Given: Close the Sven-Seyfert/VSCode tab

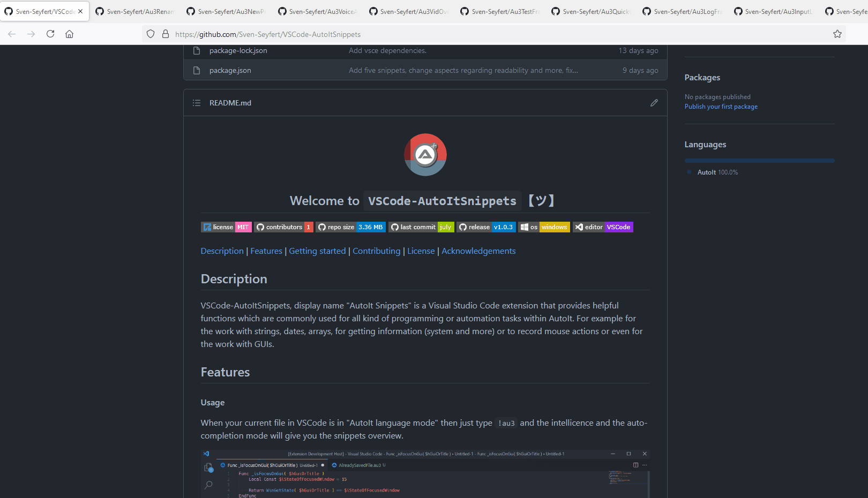Looking at the screenshot, I should (x=80, y=11).
